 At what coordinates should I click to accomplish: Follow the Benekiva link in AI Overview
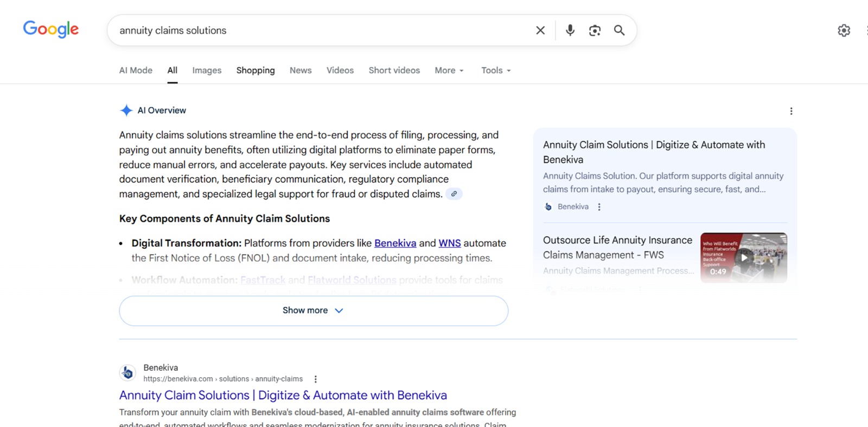(x=395, y=243)
